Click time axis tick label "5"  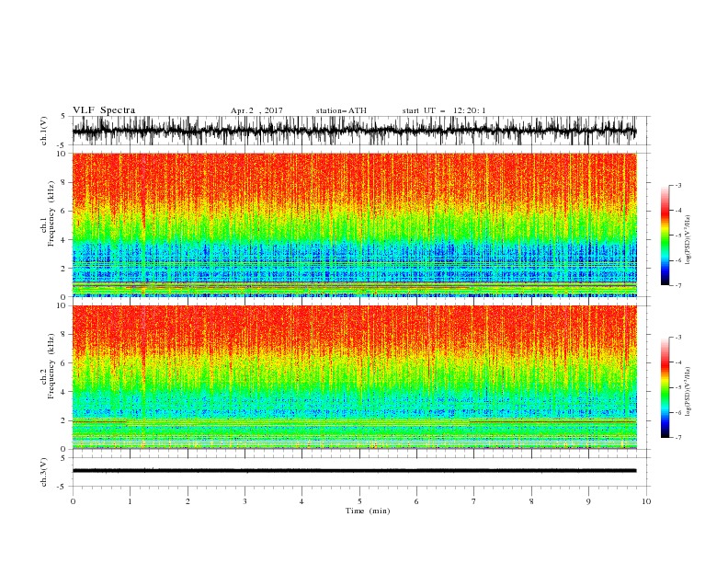coord(359,501)
